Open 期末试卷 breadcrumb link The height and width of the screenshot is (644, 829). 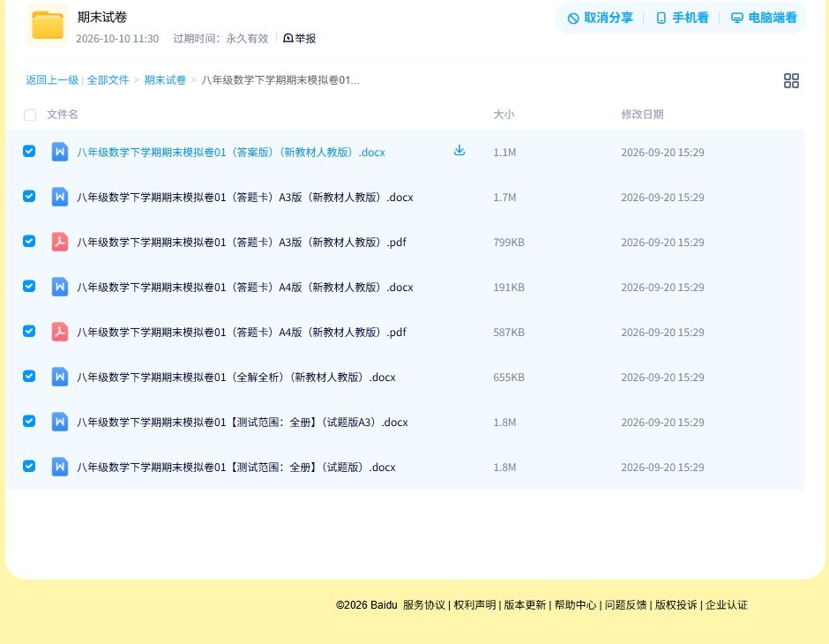coord(165,80)
